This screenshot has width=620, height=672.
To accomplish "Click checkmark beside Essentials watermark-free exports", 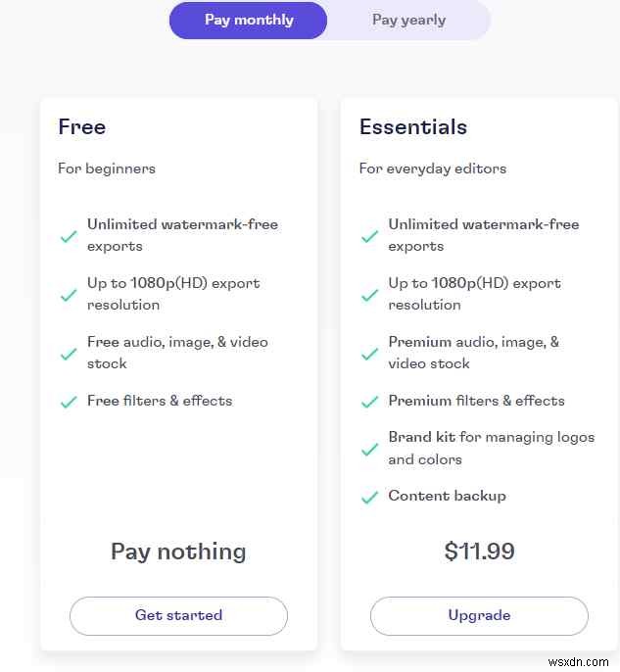I will [369, 236].
